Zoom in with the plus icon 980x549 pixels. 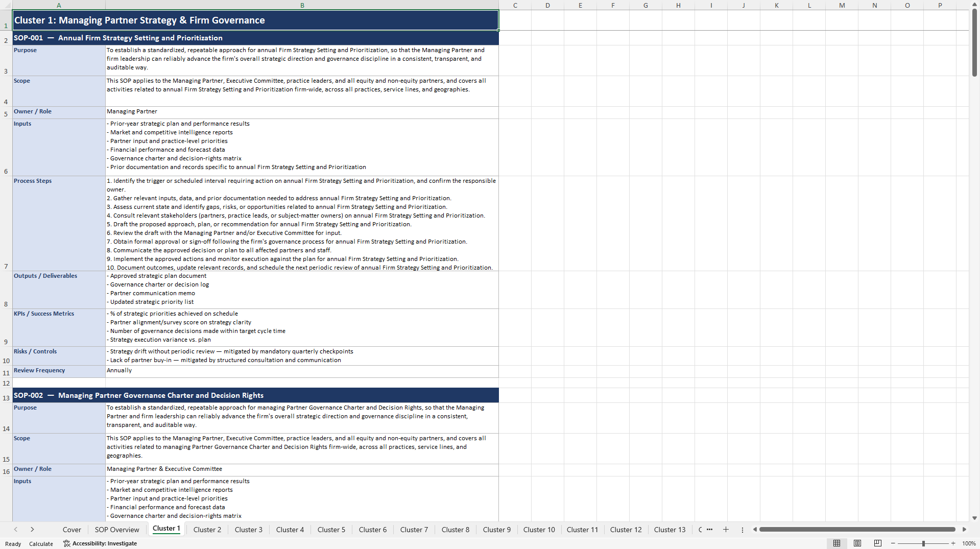[953, 543]
